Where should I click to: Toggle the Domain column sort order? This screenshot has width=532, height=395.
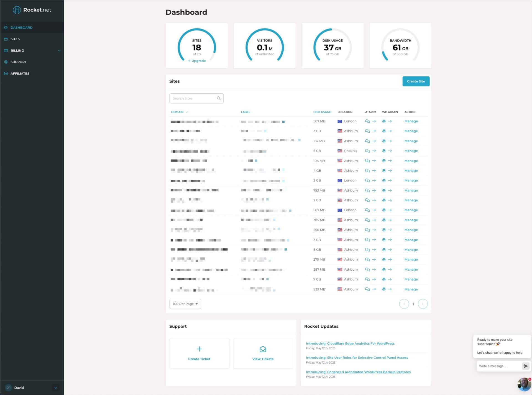[x=180, y=112]
